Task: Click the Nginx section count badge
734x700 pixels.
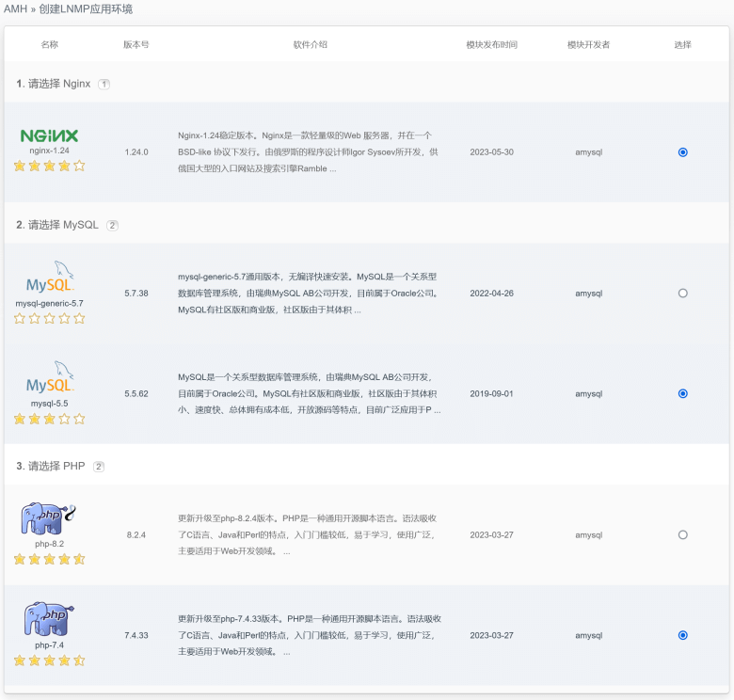Action: pyautogui.click(x=104, y=85)
